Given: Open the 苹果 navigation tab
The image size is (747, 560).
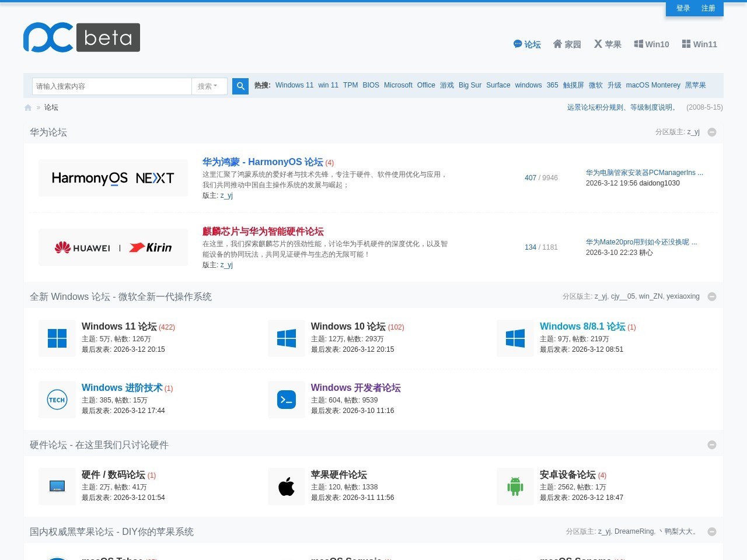Looking at the screenshot, I should point(608,44).
